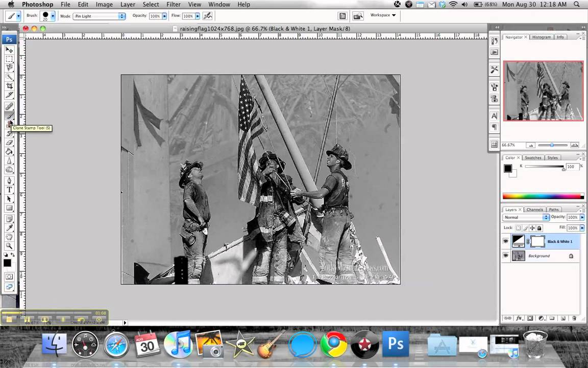Click the color spectrum ramp
This screenshot has width=588, height=368.
pos(543,196)
